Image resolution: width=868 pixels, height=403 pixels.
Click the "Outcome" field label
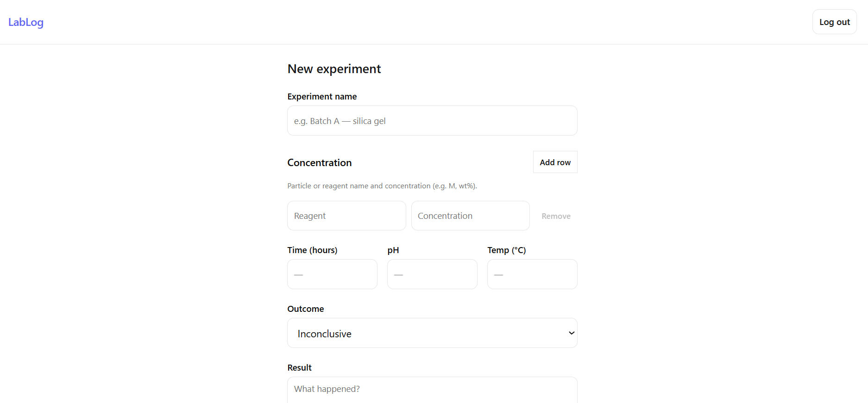pos(305,309)
